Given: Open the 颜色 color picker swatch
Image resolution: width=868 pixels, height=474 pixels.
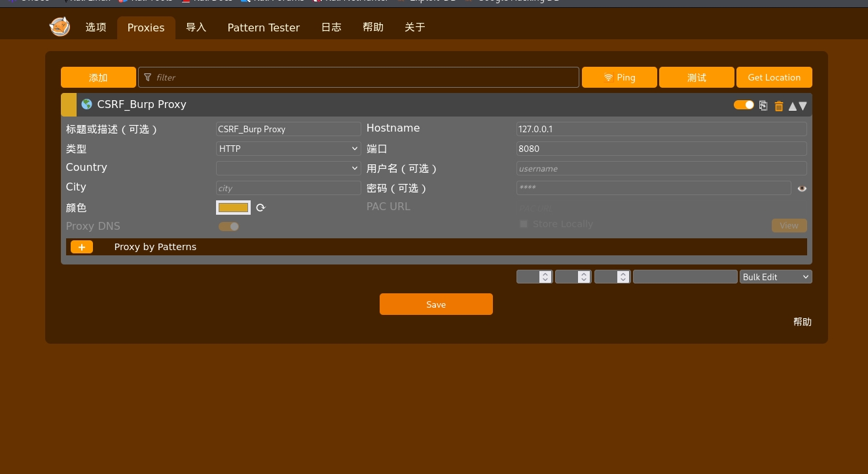Looking at the screenshot, I should click(x=233, y=208).
